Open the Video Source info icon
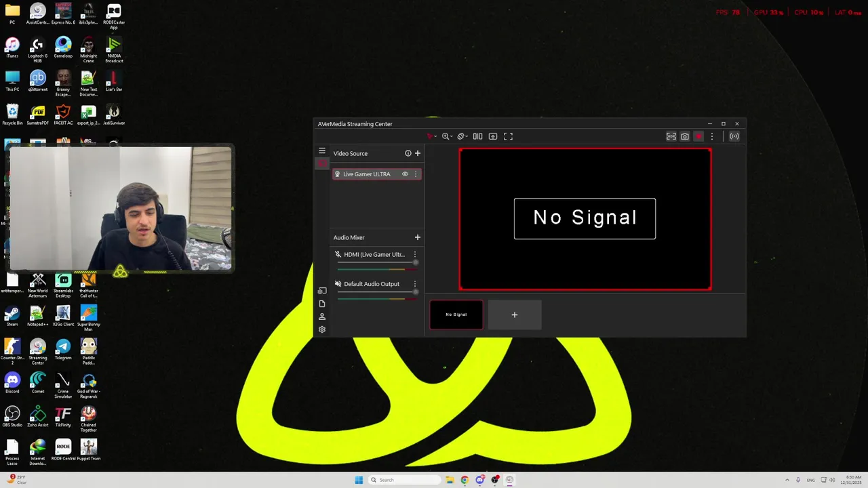 pos(408,153)
